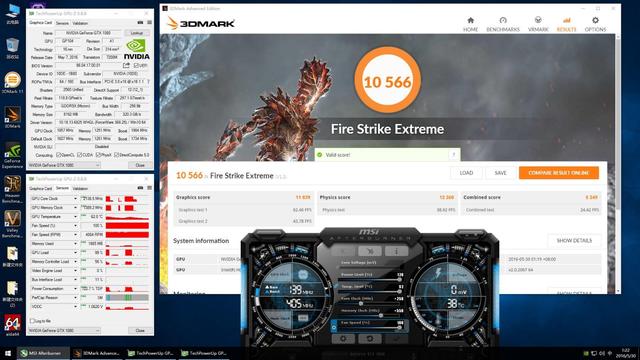Open MSI Afterburner settings gear button

[x=343, y=338]
